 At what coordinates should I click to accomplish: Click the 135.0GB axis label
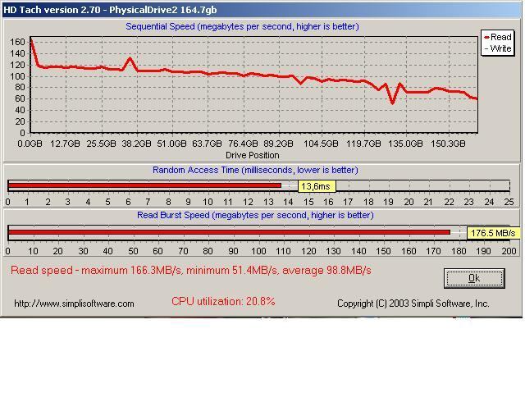[405, 144]
